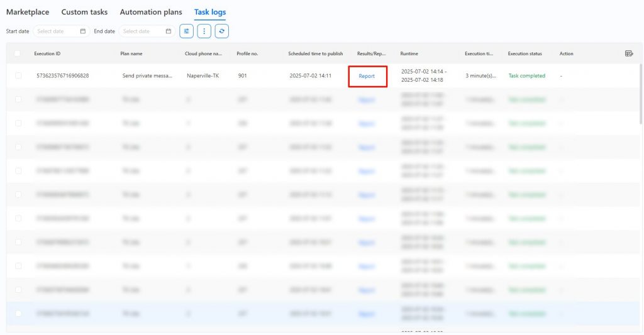Click the Execution status column header
The image size is (644, 335).
525,53
